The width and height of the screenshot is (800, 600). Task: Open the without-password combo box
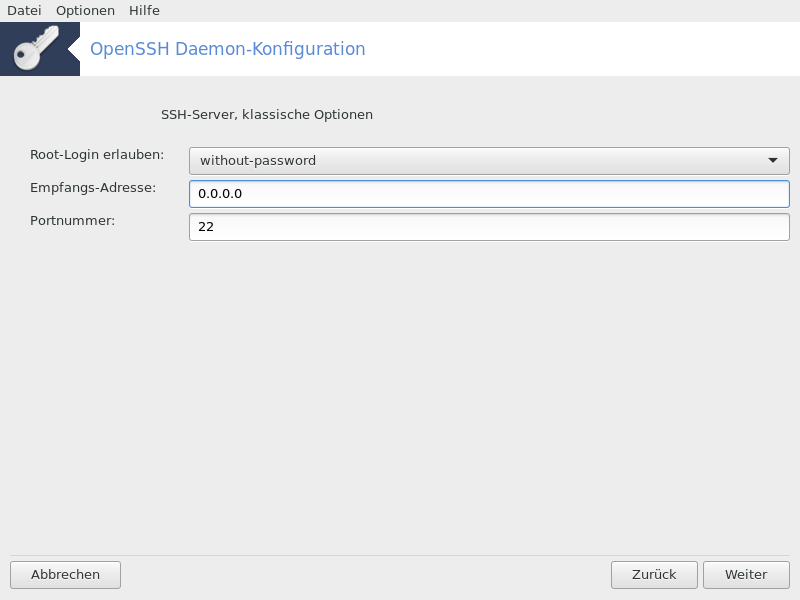coord(489,161)
